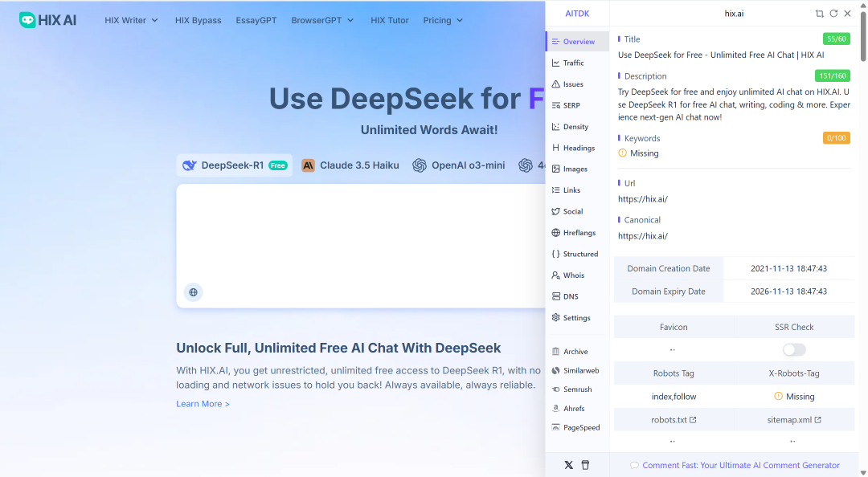
Task: Click the Keywords Missing warning text
Action: click(645, 153)
